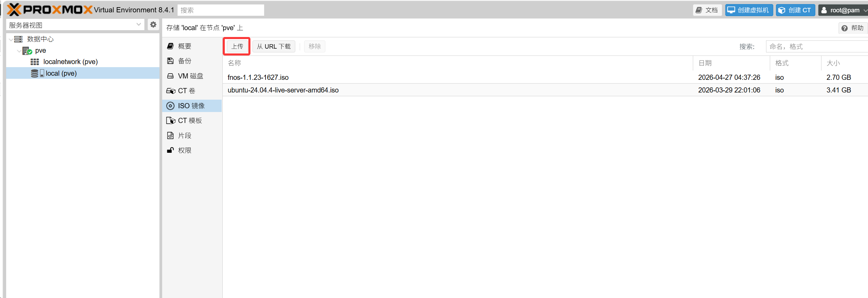
Task: Click the 创建虚拟机 button
Action: [x=749, y=10]
